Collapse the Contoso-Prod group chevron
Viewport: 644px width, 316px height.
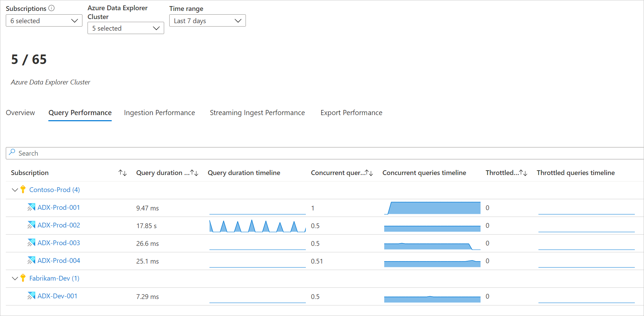click(x=15, y=190)
